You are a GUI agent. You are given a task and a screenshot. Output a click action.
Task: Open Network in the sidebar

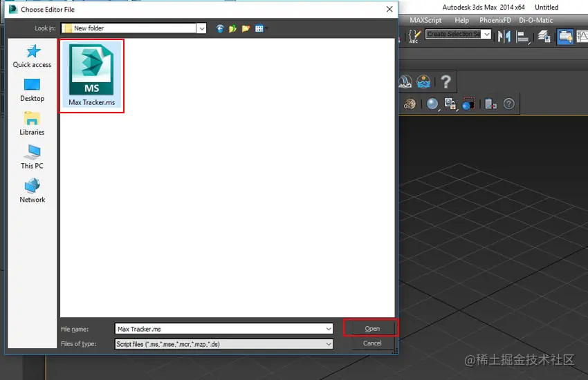pos(33,191)
